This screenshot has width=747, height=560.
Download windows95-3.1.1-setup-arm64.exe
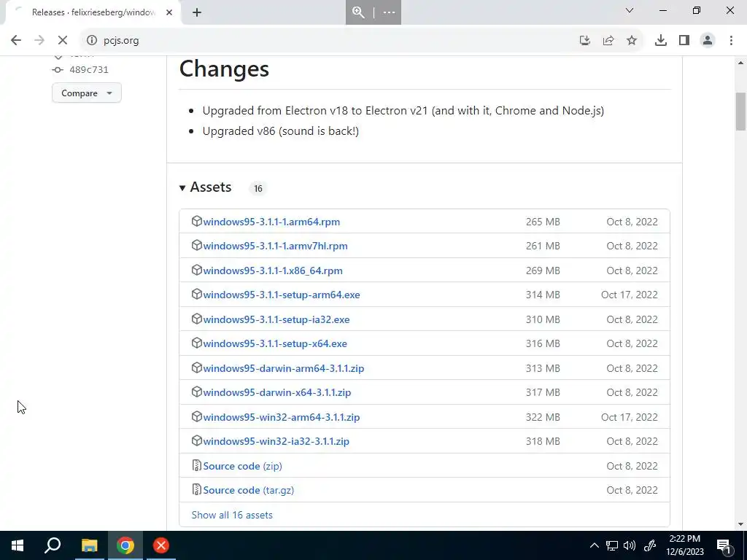pyautogui.click(x=282, y=295)
